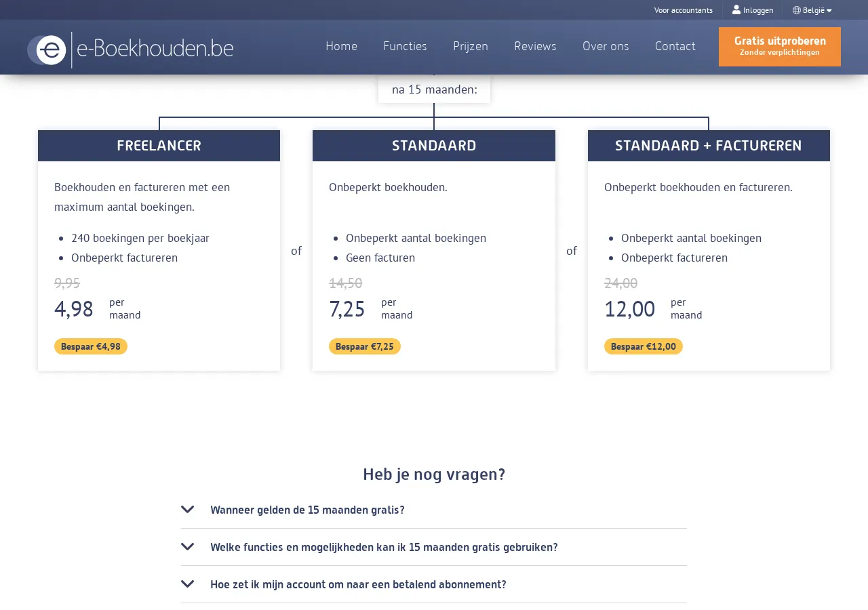Click the STANDAARD plan header
Viewport: 868px width, 610px height.
[x=434, y=146]
